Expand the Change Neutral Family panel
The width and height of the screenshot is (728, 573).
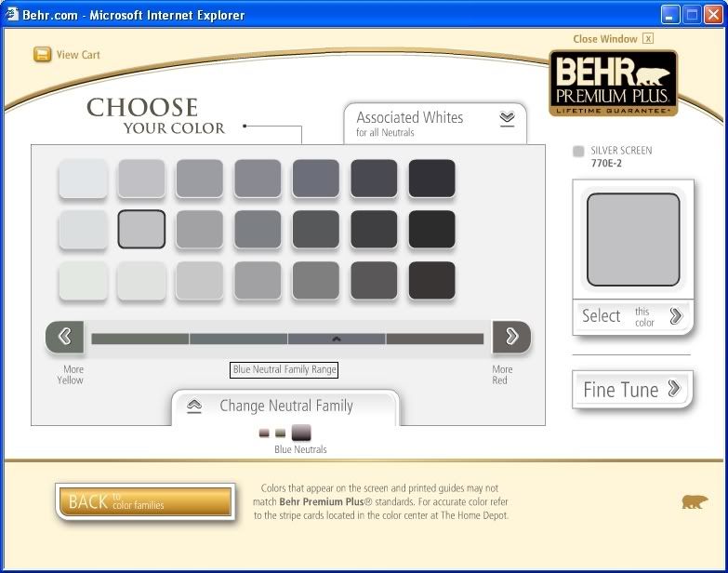pos(194,406)
